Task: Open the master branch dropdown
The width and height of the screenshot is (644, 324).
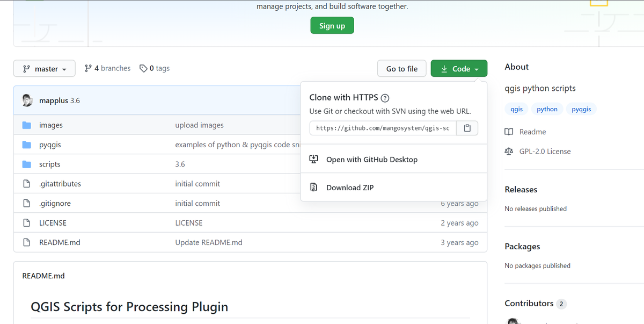Action: tap(45, 69)
